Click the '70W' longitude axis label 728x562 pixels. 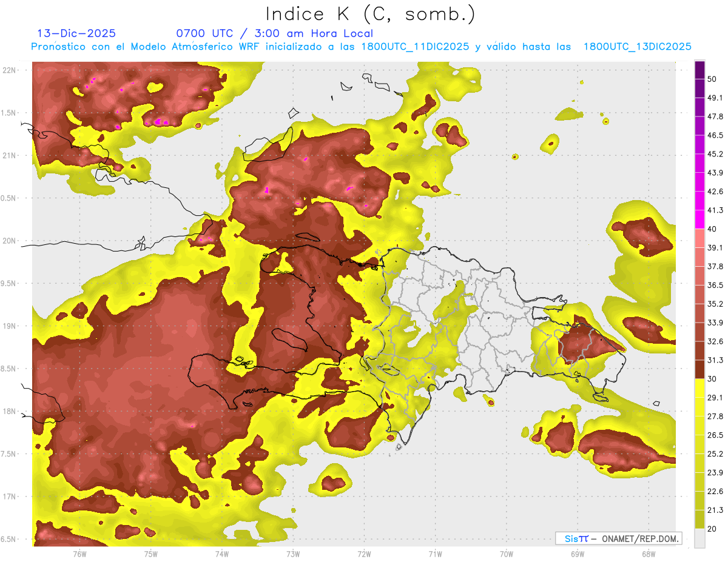click(507, 554)
